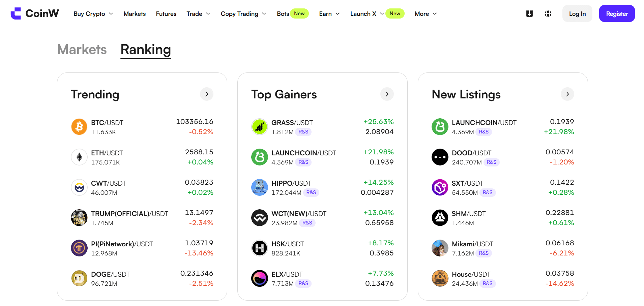Click SXT price 0.1422

point(562,182)
